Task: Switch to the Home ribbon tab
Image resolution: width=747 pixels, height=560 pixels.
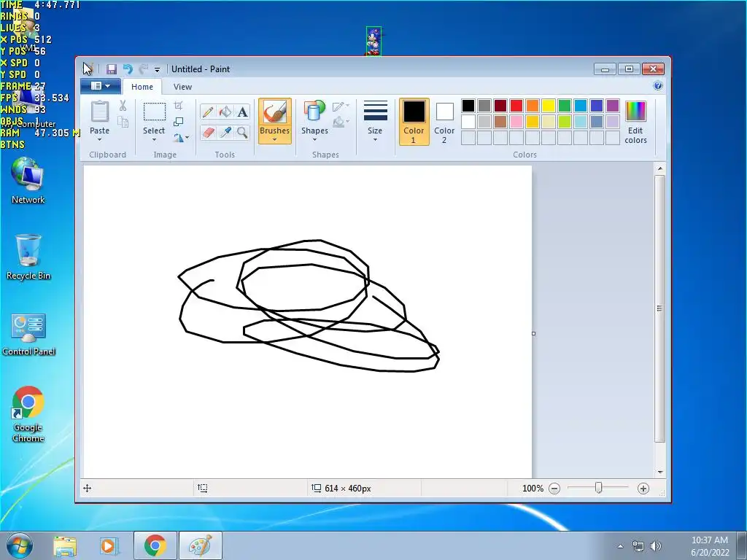Action: pyautogui.click(x=142, y=87)
